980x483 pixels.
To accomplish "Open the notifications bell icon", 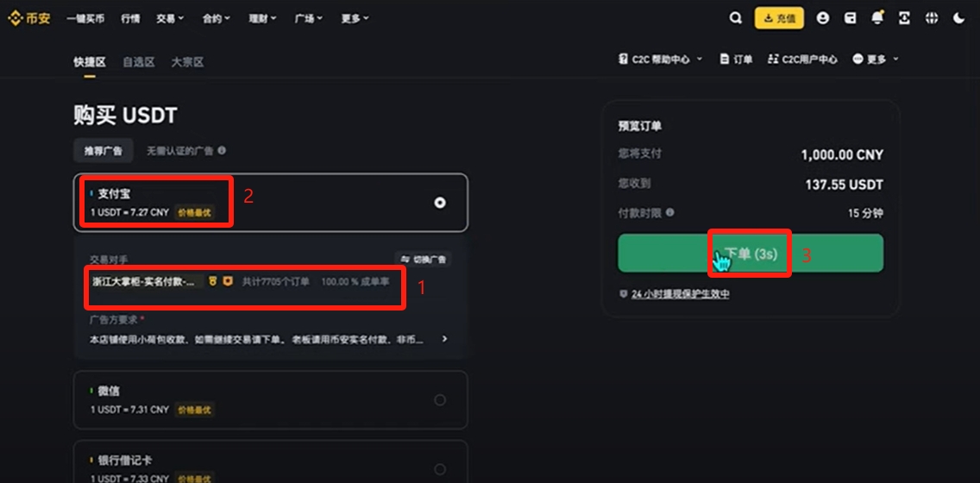I will [877, 17].
